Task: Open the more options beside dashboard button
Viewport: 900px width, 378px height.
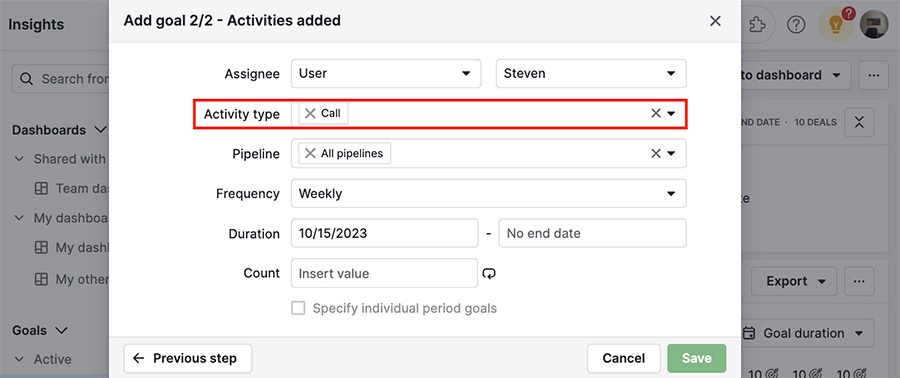Action: point(874,75)
